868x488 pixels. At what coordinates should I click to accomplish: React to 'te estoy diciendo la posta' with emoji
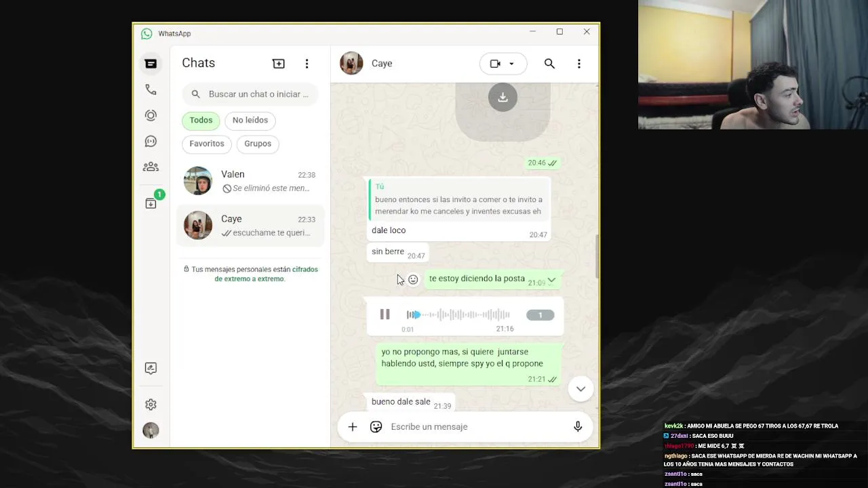(413, 279)
